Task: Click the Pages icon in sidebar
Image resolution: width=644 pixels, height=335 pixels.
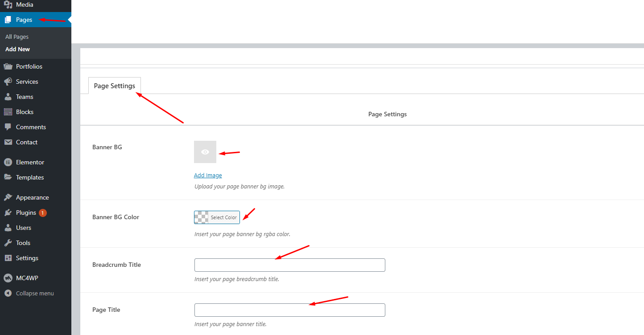Action: pyautogui.click(x=8, y=20)
